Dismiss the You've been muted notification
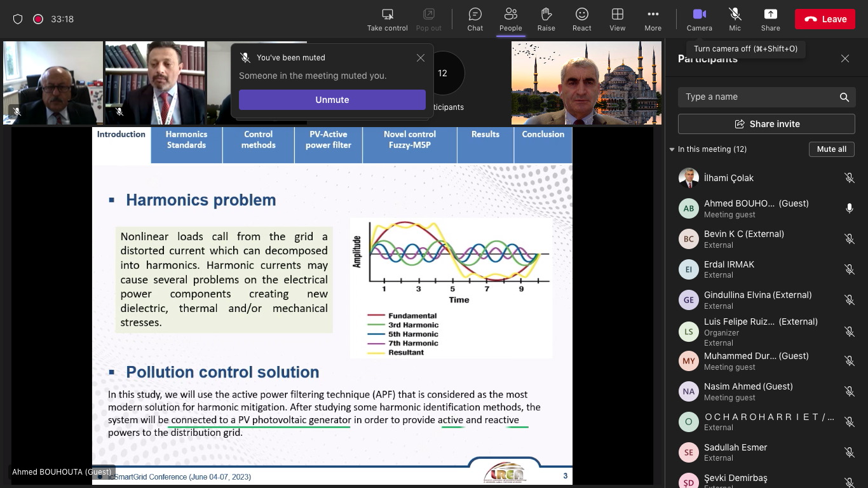Screen dimensions: 868x488 421,58
